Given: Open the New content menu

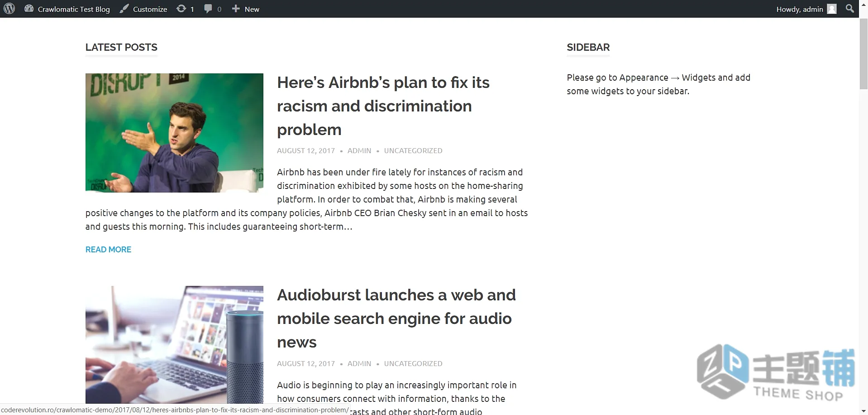Looking at the screenshot, I should pyautogui.click(x=246, y=9).
